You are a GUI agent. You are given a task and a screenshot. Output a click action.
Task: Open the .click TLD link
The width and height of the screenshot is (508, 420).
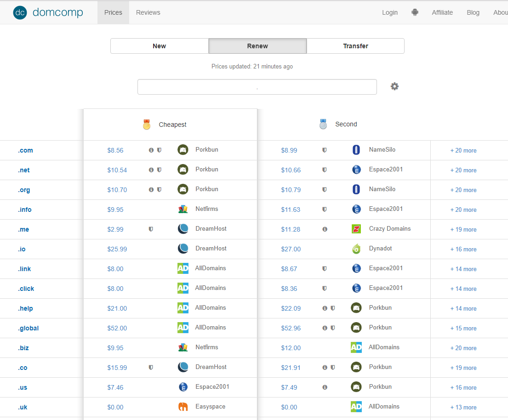click(x=26, y=289)
